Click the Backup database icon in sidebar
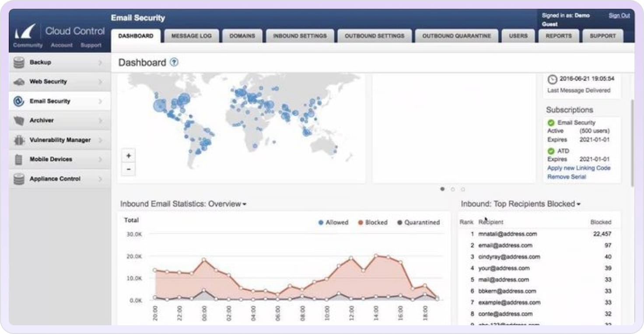 click(19, 63)
